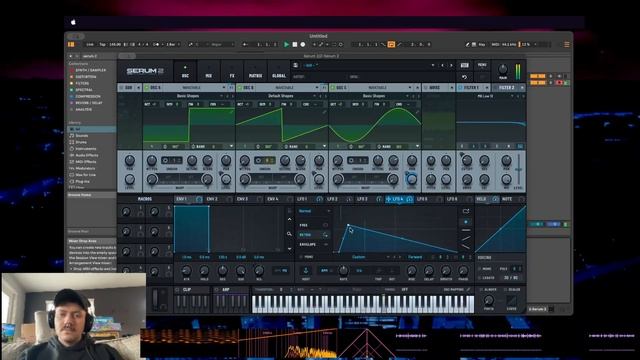Screen dimensions: 640x360
Task: Select Synth / Sampler collection in browser
Action: click(90, 70)
